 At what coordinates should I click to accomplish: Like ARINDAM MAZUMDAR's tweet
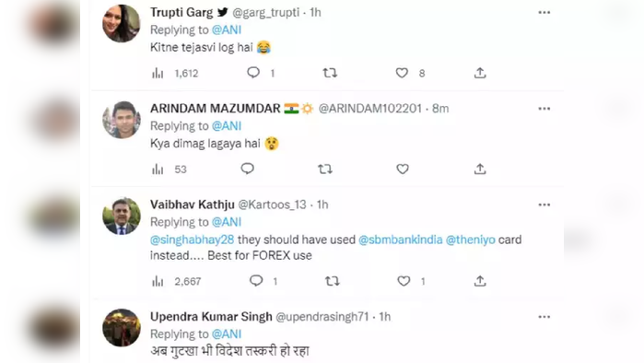click(x=403, y=169)
